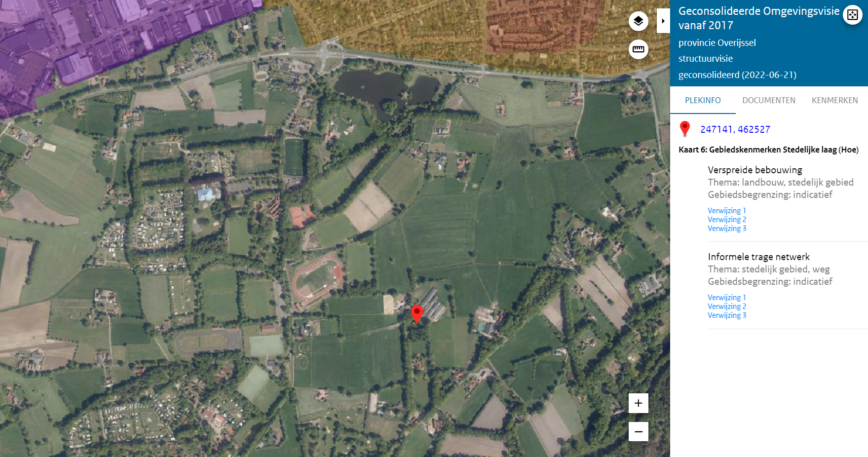Zoom in with the plus button
This screenshot has height=457, width=868.
pos(638,403)
